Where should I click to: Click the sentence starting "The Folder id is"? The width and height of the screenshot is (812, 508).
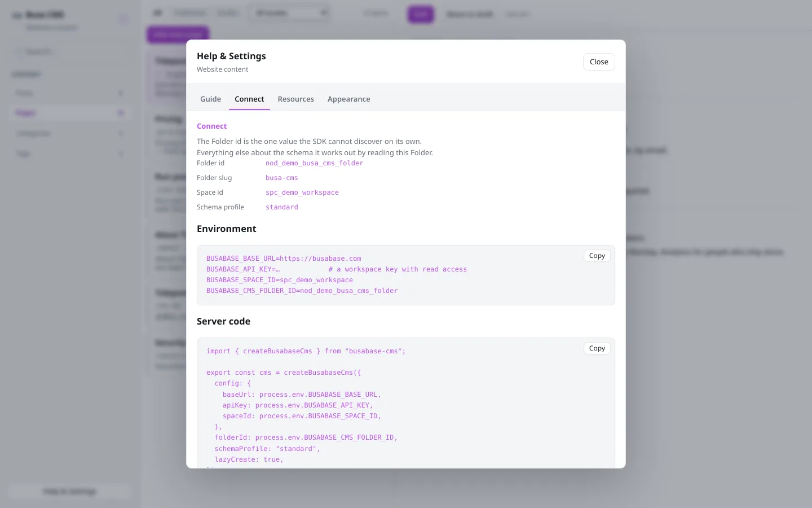[309, 142]
